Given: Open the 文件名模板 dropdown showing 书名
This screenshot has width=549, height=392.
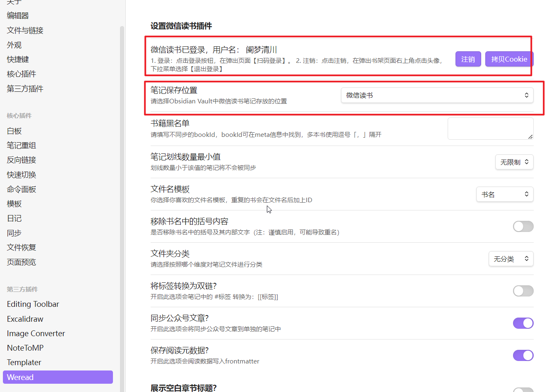Looking at the screenshot, I should coord(505,194).
